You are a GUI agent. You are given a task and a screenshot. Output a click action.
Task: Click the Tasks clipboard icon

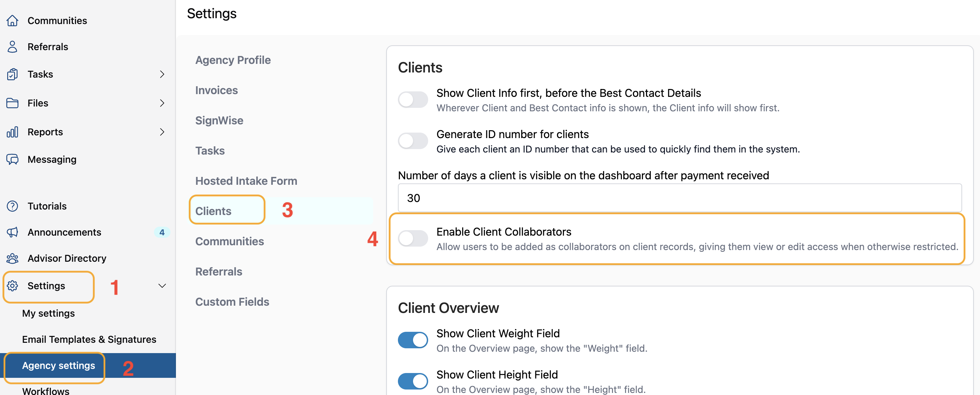(12, 74)
